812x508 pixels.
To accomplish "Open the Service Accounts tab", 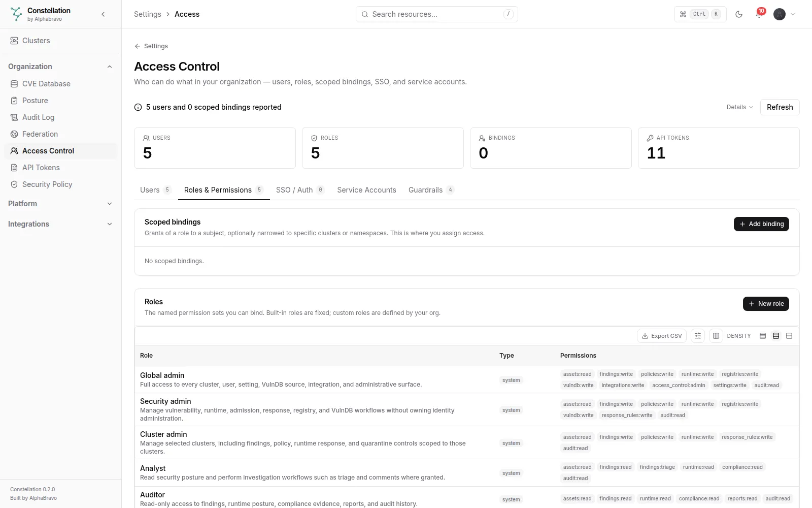I will pos(366,190).
